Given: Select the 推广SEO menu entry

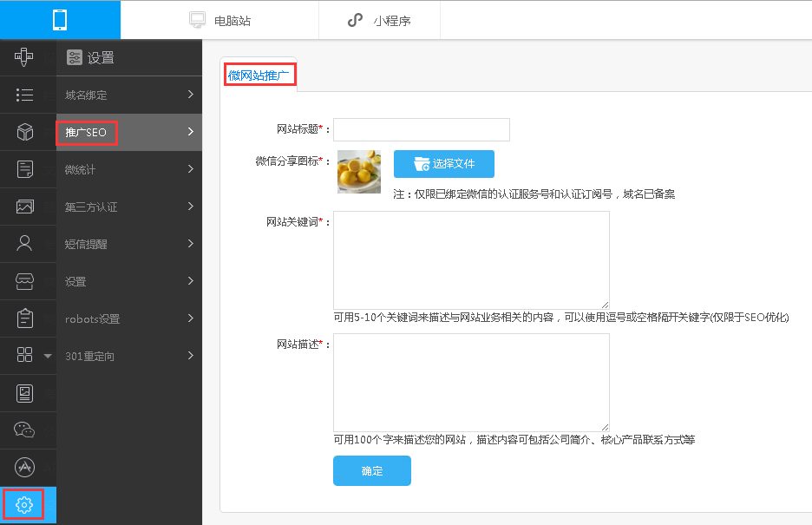Looking at the screenshot, I should point(128,132).
